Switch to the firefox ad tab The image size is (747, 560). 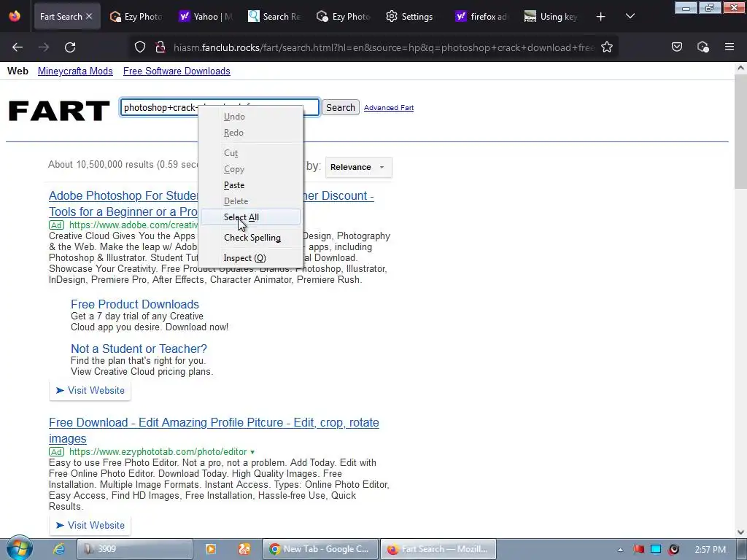coord(481,17)
